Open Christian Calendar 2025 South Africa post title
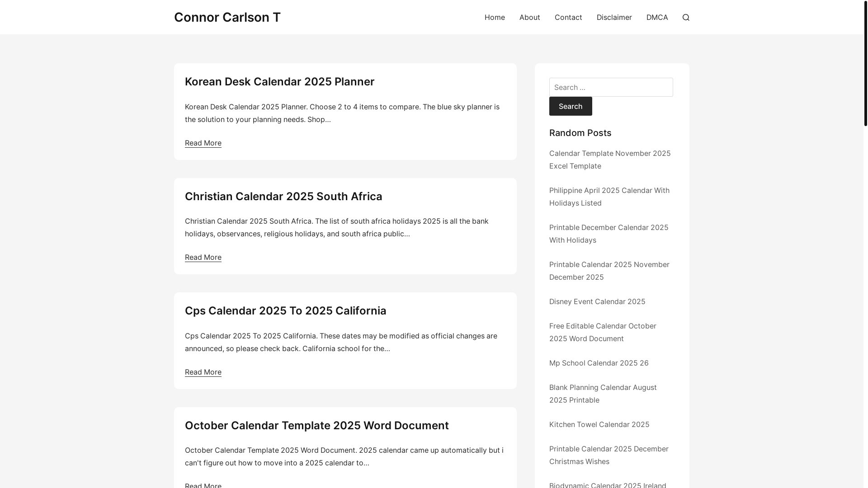Screen dimensions: 868x488 click(283, 197)
